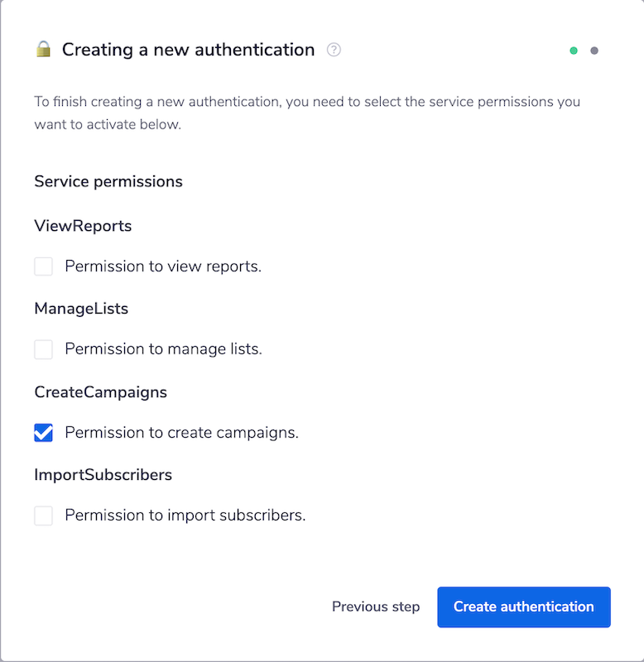
Task: Click the ManageLists section heading
Action: pos(80,308)
